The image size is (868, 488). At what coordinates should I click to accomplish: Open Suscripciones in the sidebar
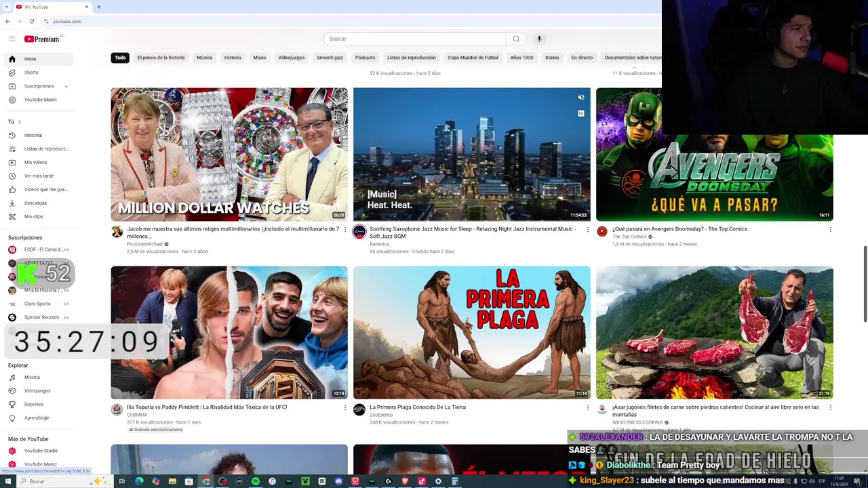tap(38, 86)
